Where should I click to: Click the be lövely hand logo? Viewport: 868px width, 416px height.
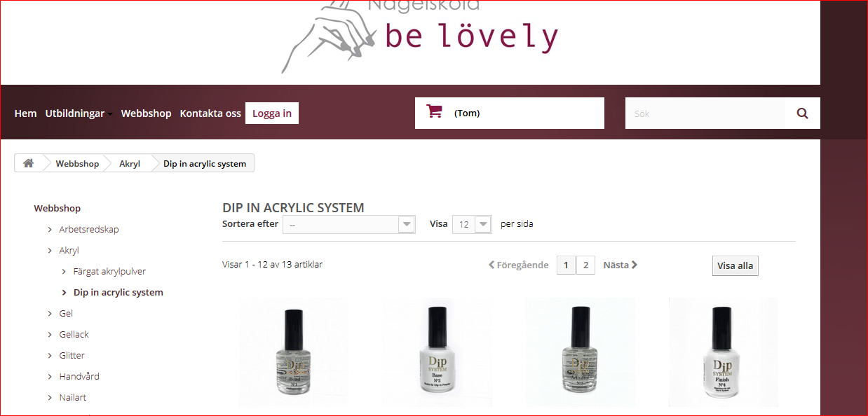point(419,35)
